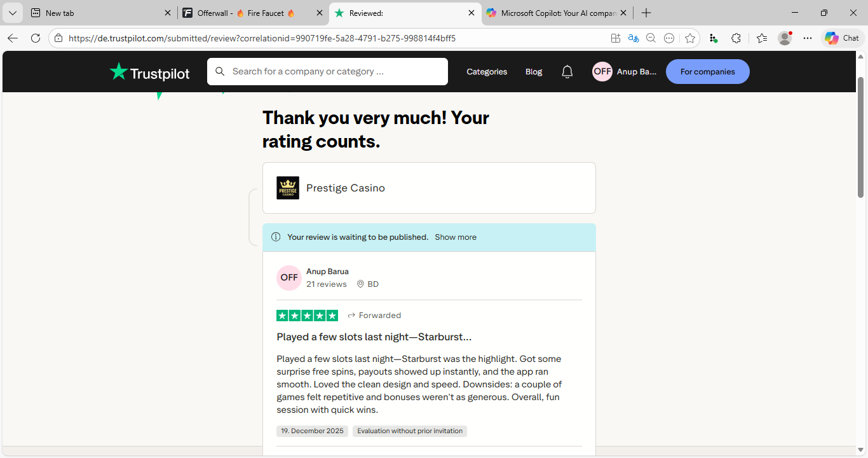This screenshot has height=458, width=868.
Task: Restore down the browser window
Action: click(824, 13)
